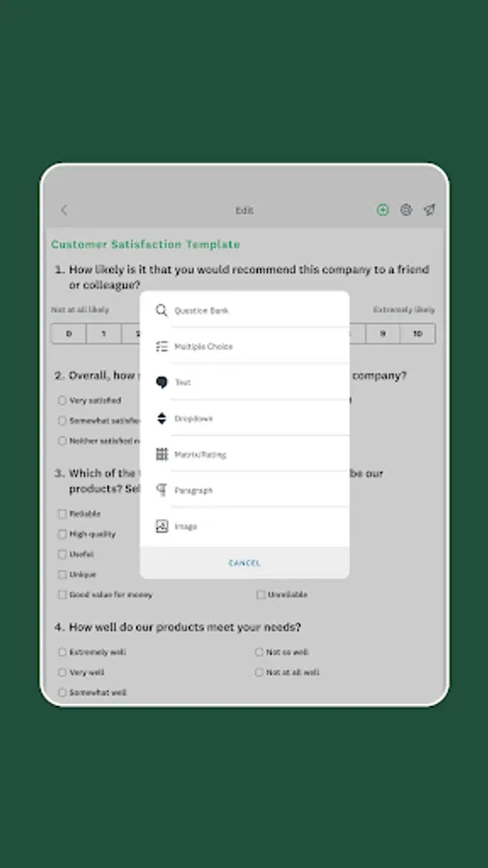
Task: Select rating 9 on the likelihood scale
Action: [x=382, y=334]
